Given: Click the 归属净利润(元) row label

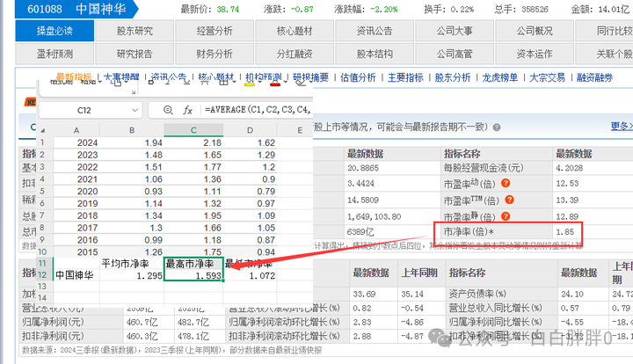Looking at the screenshot, I should coord(53,322).
